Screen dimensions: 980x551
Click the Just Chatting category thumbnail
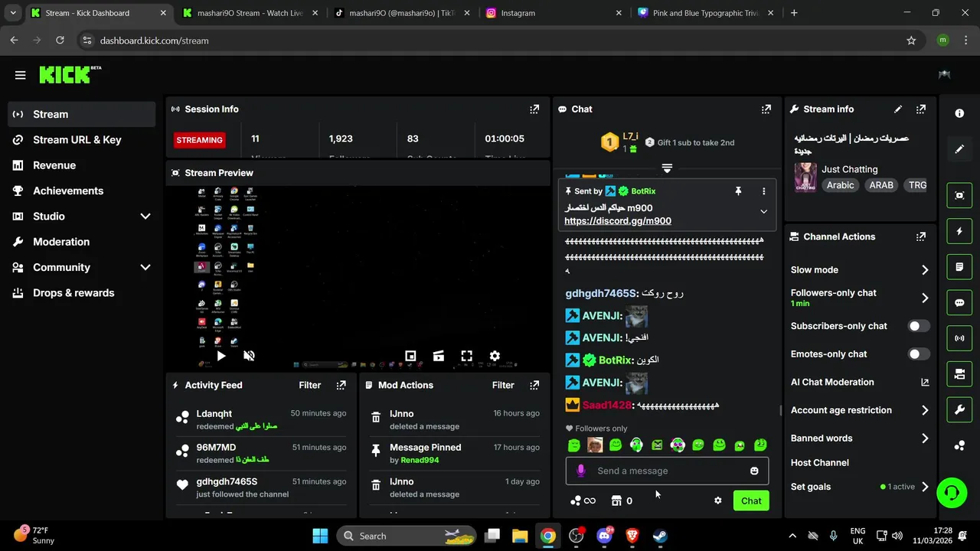pos(805,177)
